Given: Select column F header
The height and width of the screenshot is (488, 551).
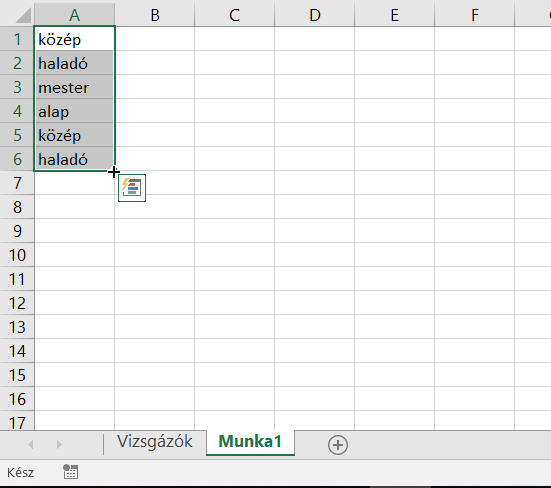Looking at the screenshot, I should pos(474,15).
